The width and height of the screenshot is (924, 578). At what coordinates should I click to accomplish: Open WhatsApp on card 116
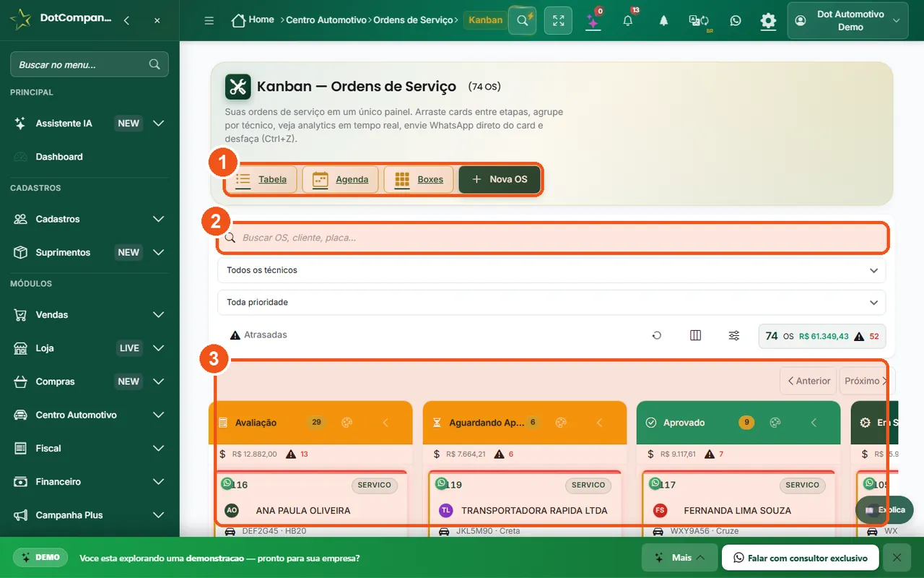(227, 483)
